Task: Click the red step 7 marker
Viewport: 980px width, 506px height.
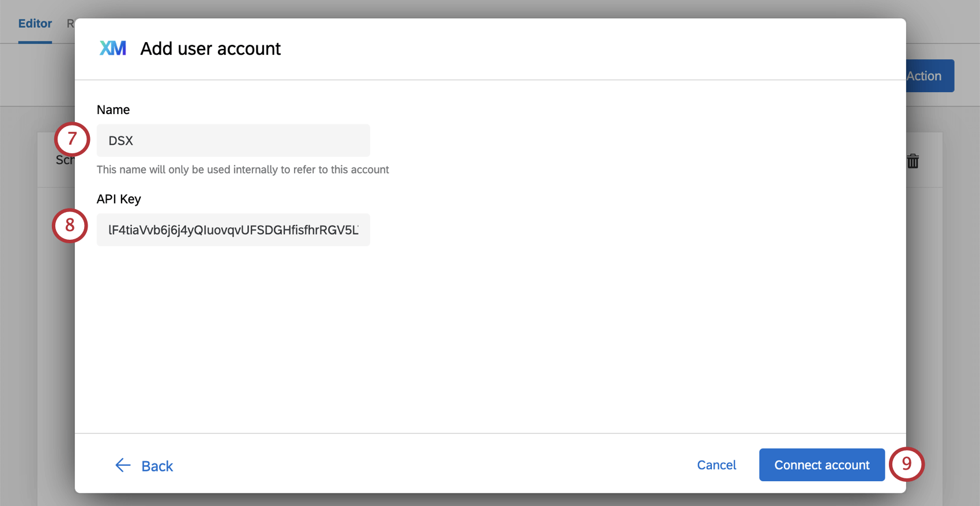Action: (72, 139)
